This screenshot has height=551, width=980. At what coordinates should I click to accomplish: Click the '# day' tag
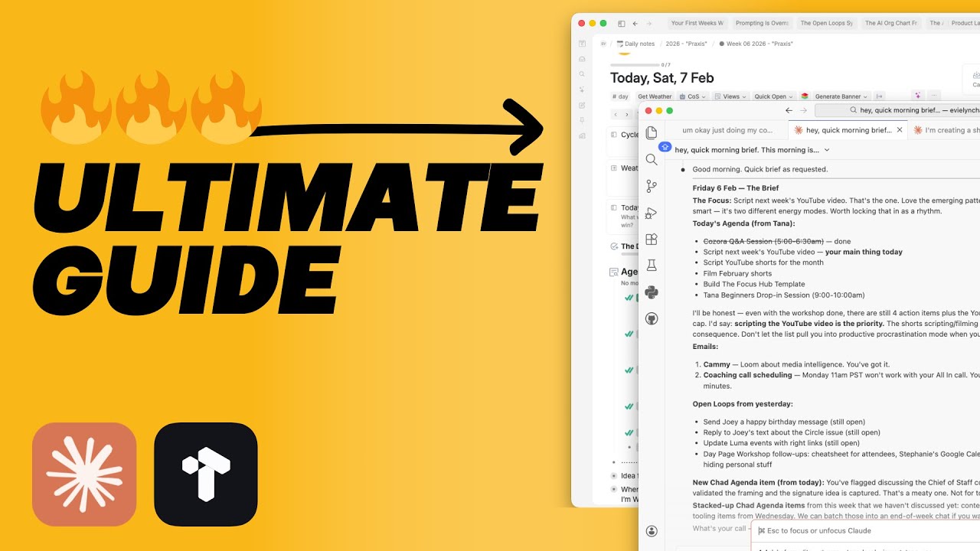pos(621,96)
